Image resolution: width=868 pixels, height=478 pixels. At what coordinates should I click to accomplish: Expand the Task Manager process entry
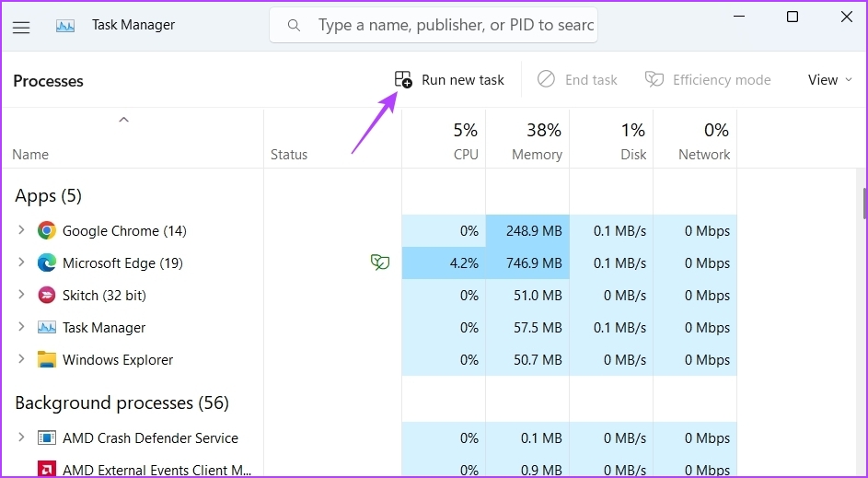point(21,327)
